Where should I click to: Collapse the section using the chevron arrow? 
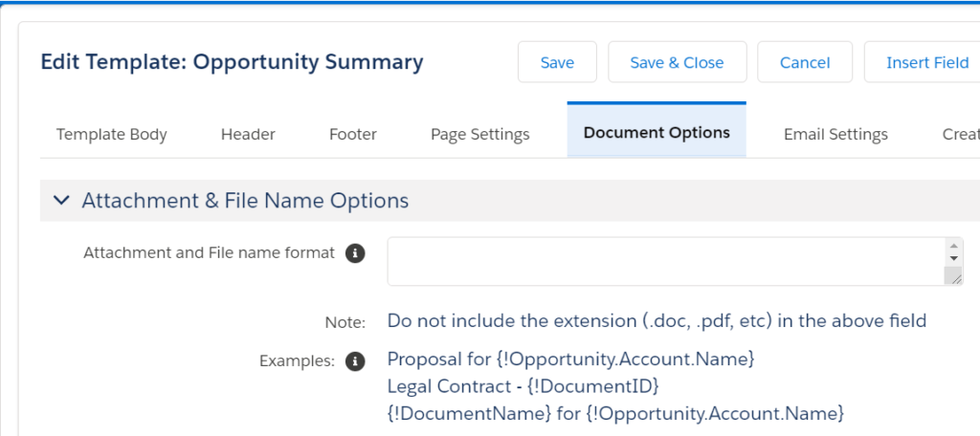[x=61, y=201]
